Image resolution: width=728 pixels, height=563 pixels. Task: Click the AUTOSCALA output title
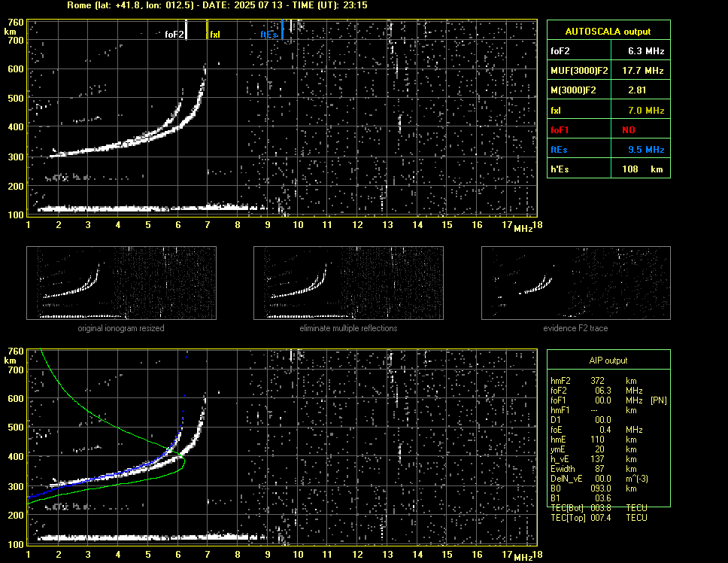608,32
